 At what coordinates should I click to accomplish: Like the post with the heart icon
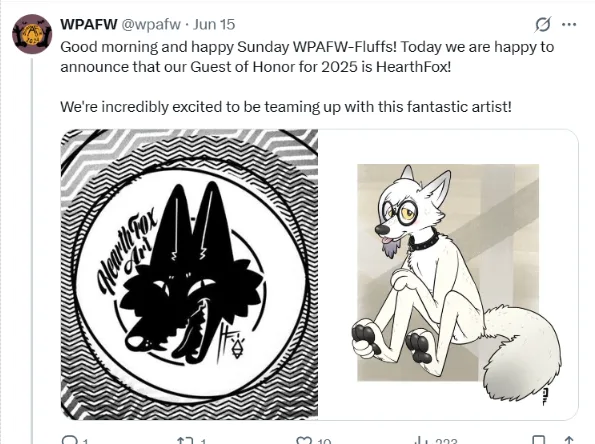[304, 440]
